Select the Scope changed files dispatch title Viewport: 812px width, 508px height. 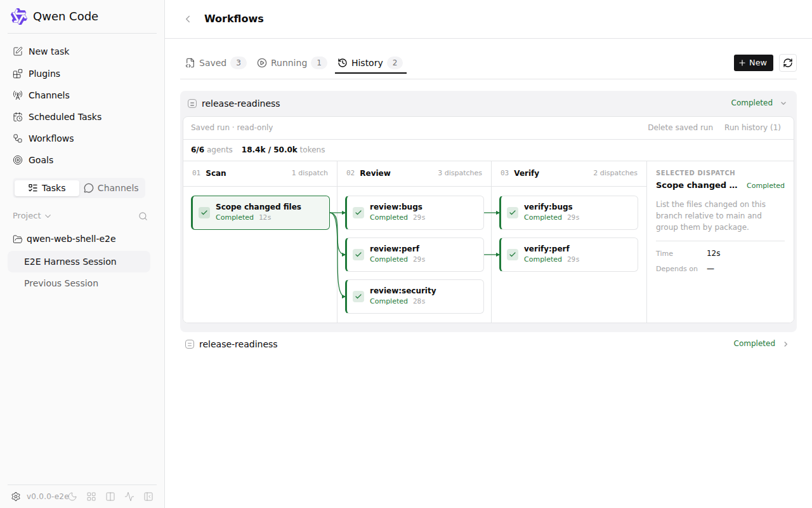tap(258, 207)
